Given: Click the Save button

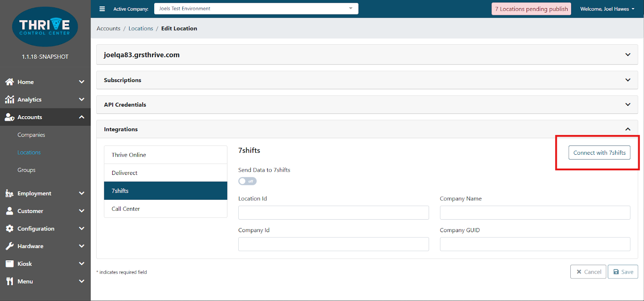Looking at the screenshot, I should coord(623,272).
